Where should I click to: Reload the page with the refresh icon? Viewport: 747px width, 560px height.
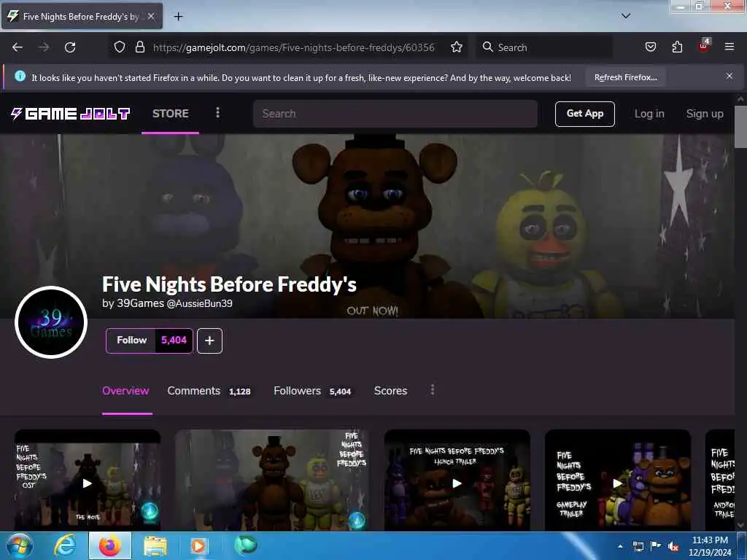pos(70,47)
